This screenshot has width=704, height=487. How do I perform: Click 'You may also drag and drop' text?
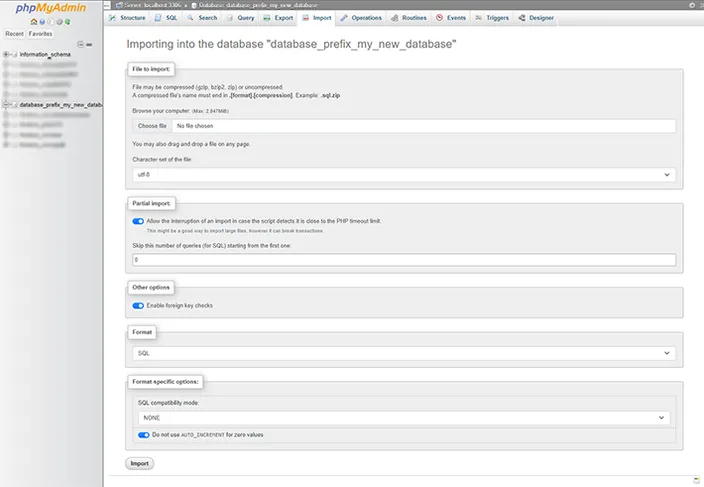191,144
